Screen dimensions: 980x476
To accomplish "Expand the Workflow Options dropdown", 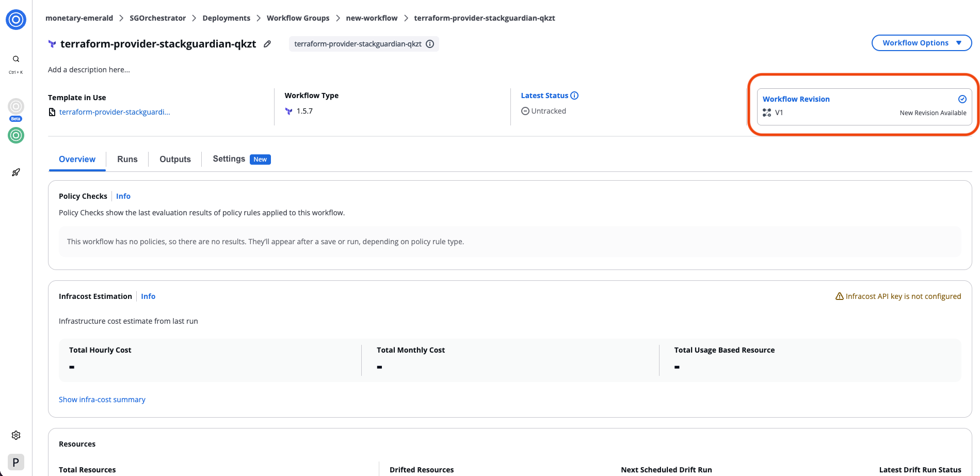I will 921,43.
